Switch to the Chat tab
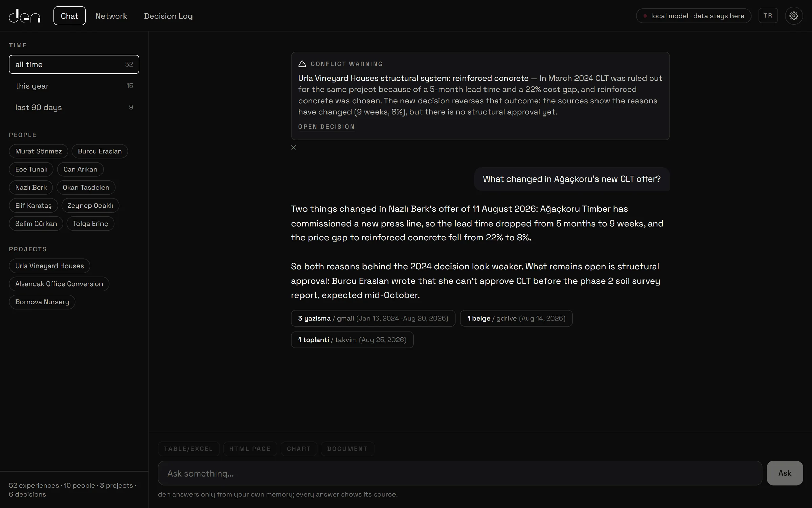Image resolution: width=812 pixels, height=508 pixels. click(69, 16)
